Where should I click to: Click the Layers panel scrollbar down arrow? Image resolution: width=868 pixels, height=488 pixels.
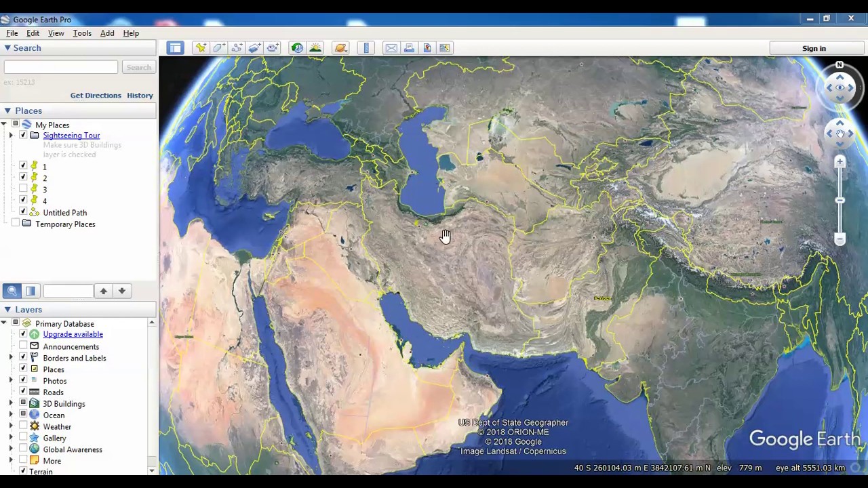coord(152,470)
